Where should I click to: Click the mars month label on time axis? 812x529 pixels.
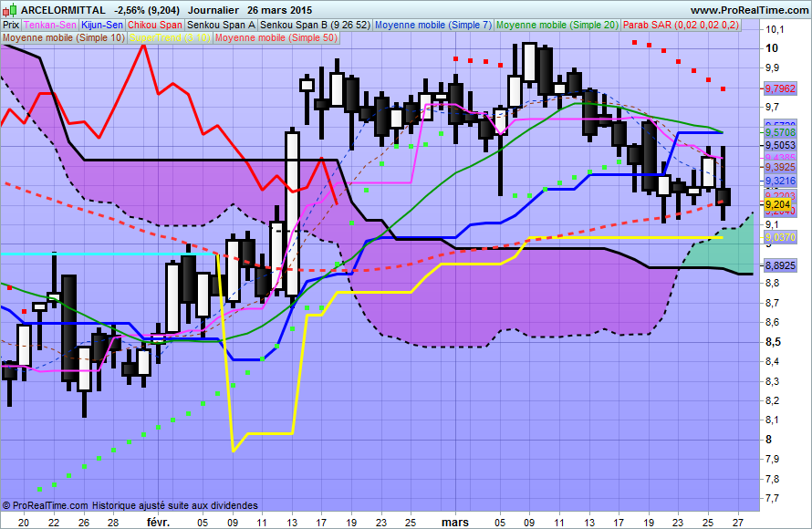(454, 523)
